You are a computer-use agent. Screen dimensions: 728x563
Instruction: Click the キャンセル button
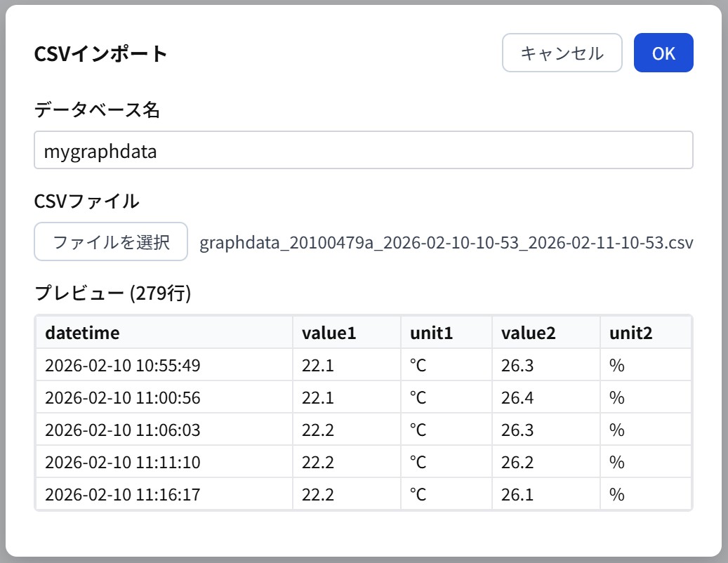tap(562, 52)
